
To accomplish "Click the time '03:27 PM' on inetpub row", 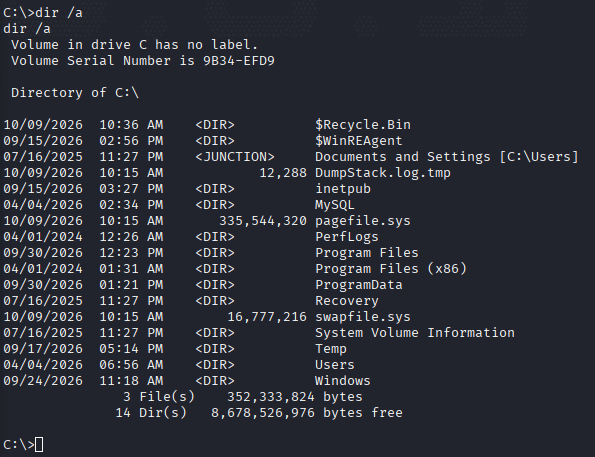I will 131,189.
